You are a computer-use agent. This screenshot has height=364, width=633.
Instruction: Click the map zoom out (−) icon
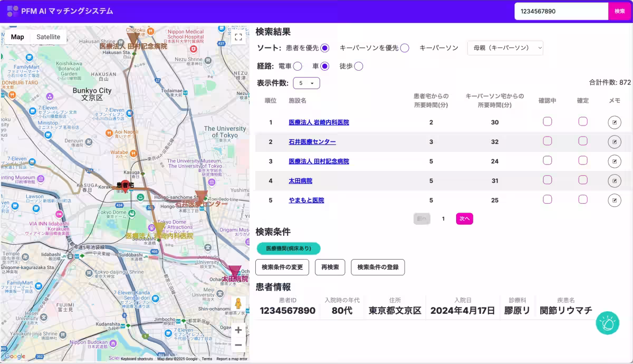pos(238,344)
